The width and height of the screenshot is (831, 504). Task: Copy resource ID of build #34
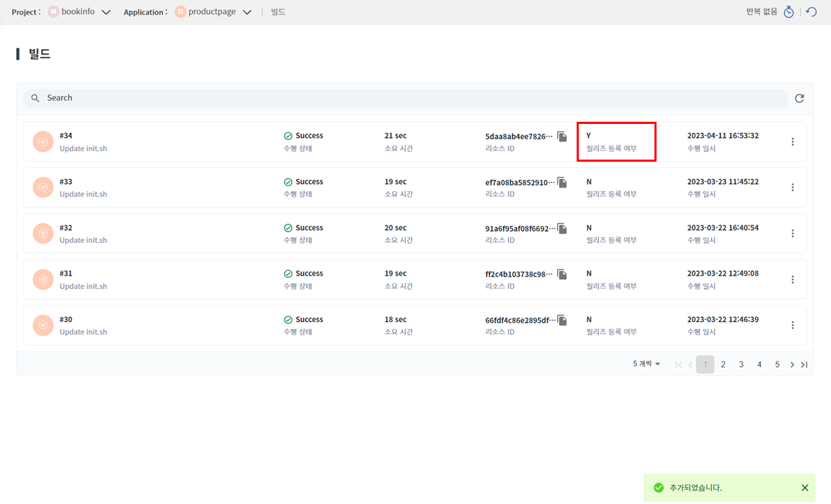pos(563,136)
